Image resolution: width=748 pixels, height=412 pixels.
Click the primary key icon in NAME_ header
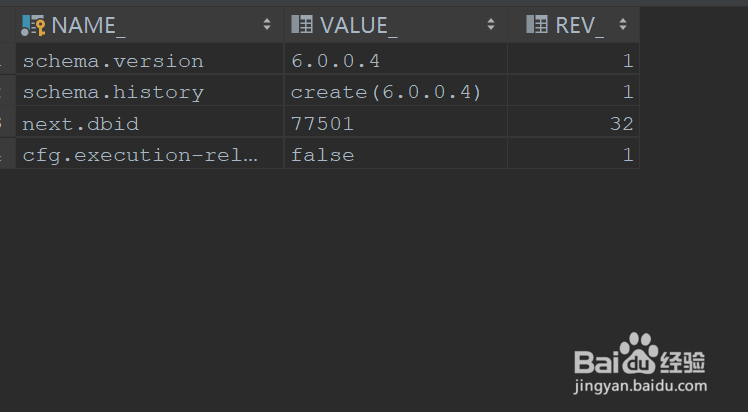(34, 25)
